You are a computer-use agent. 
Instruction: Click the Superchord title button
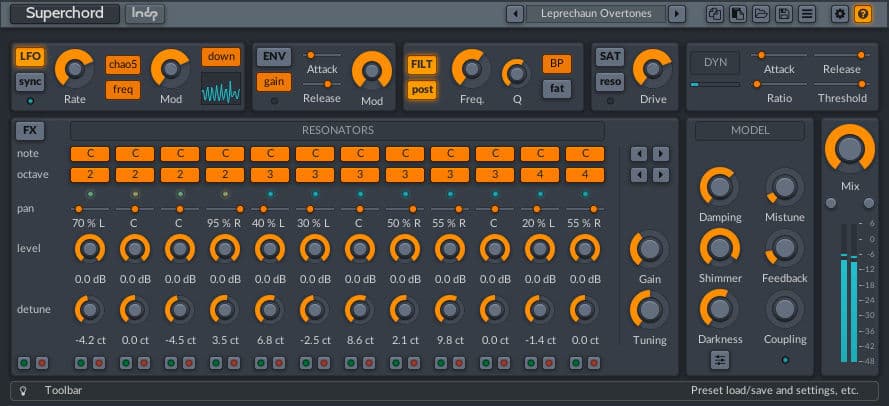point(65,14)
